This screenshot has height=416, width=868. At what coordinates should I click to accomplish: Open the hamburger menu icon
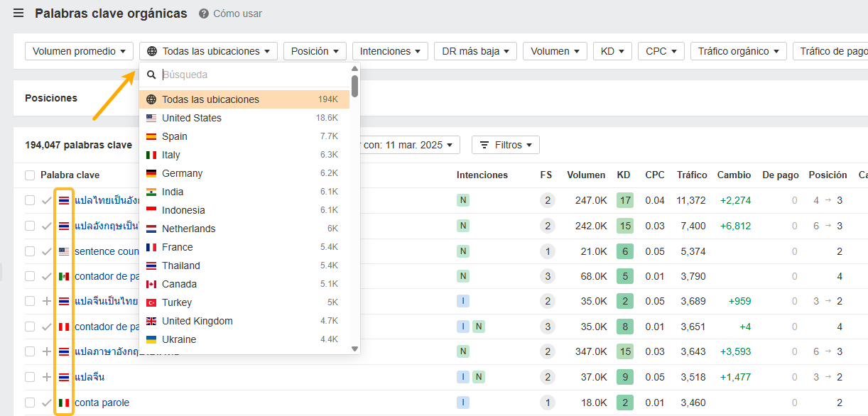pos(18,13)
